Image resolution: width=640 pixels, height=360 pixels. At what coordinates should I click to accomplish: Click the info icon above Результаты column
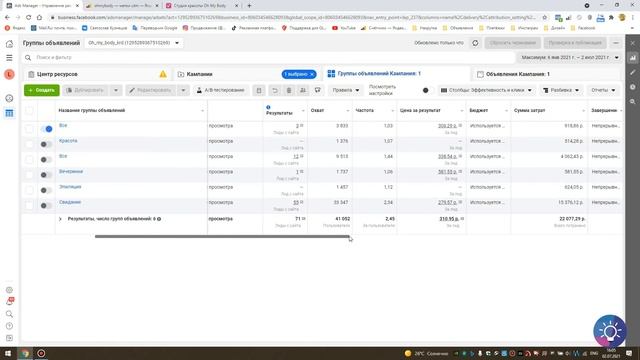pos(268,107)
